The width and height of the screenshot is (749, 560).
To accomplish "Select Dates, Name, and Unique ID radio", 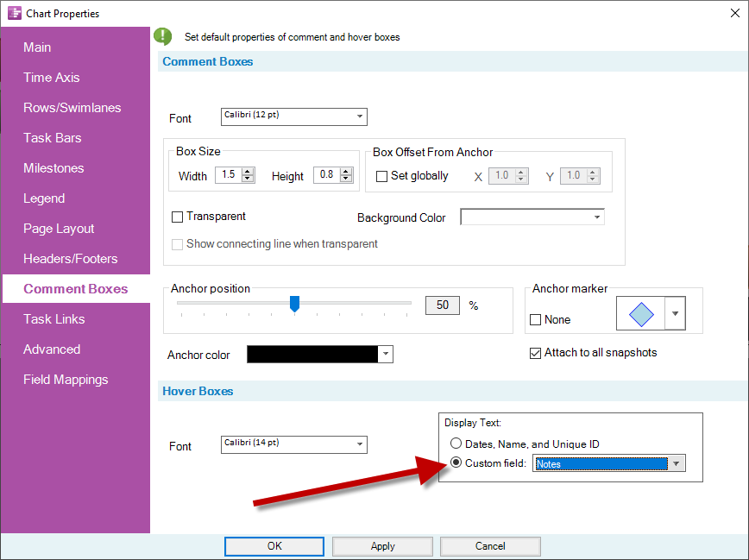I will point(456,444).
